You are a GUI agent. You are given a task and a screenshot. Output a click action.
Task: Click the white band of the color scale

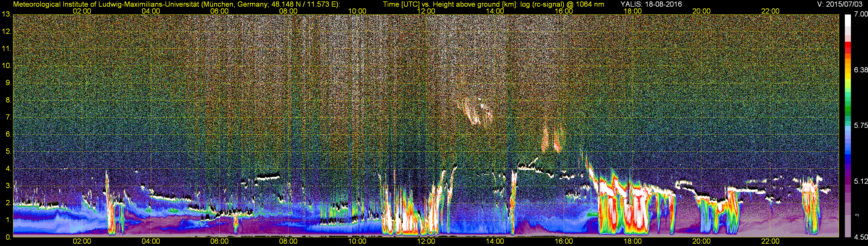[848, 20]
